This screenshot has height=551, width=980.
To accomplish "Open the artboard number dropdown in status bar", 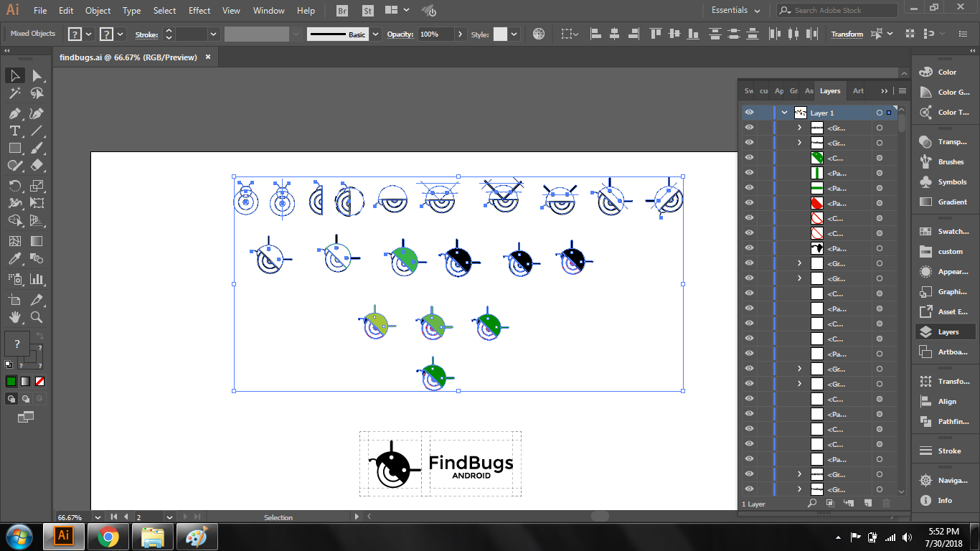I will pyautogui.click(x=170, y=517).
